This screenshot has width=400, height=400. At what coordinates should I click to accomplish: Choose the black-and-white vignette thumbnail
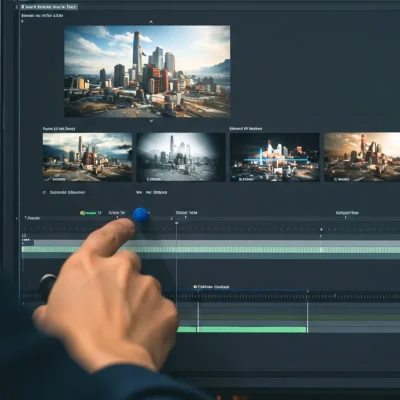181,157
